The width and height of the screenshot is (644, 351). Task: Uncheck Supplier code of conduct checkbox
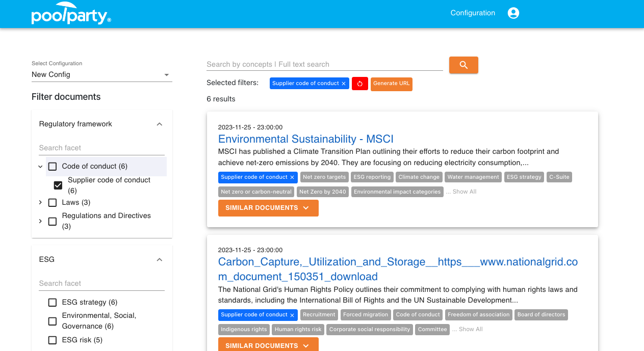pos(58,185)
